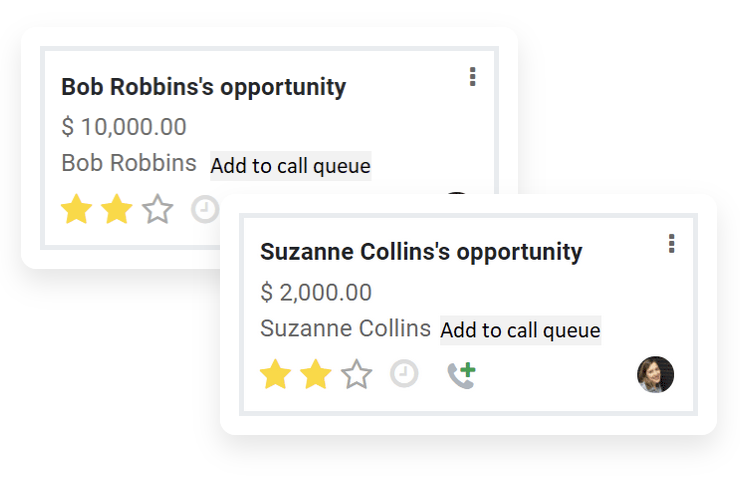Click the $ 2,000.00 expected revenue
This screenshot has width=740, height=482.
(315, 293)
